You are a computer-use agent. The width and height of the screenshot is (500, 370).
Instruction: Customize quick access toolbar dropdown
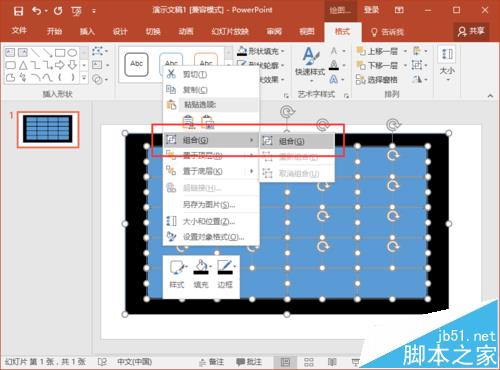[x=94, y=11]
